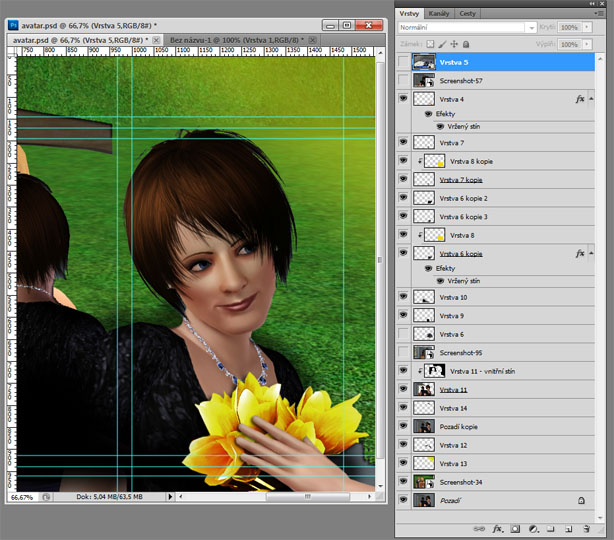Switch to the Kanály tab
The height and width of the screenshot is (540, 614).
[x=439, y=13]
